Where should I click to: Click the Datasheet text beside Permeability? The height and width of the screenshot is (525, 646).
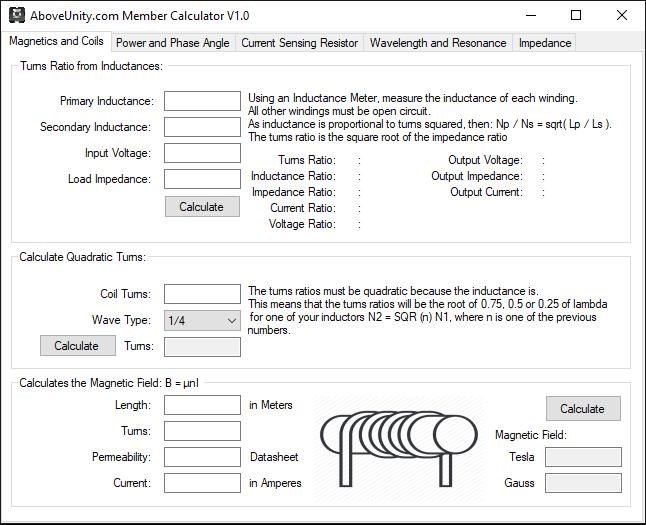(x=274, y=457)
